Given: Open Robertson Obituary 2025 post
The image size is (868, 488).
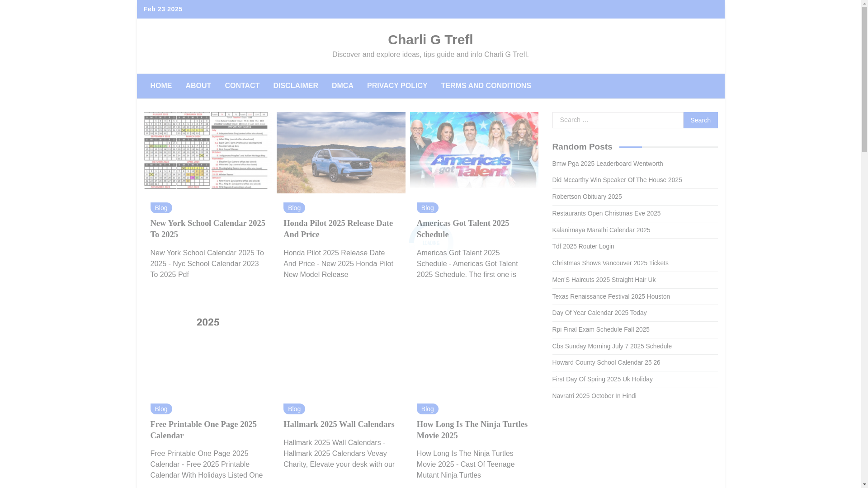Looking at the screenshot, I should point(587,197).
